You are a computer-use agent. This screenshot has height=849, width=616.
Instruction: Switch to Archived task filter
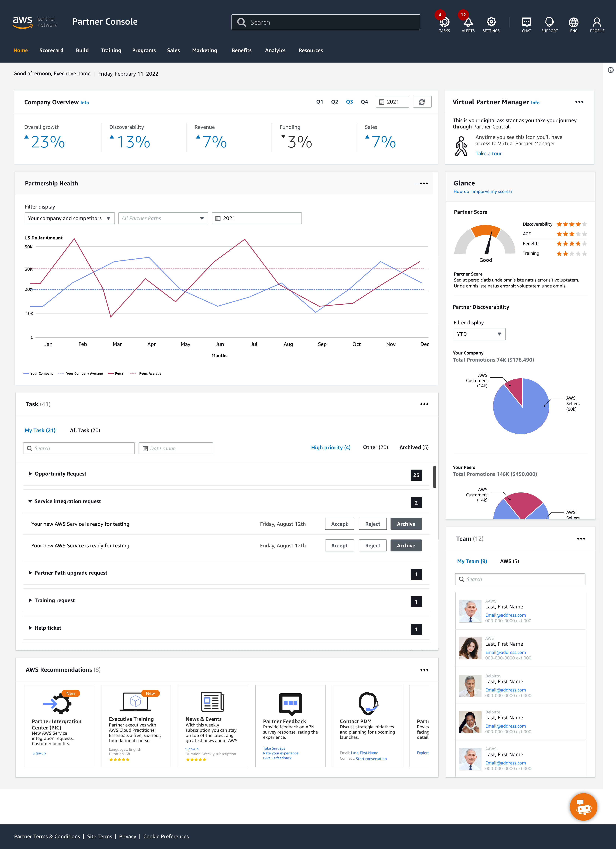tap(414, 447)
